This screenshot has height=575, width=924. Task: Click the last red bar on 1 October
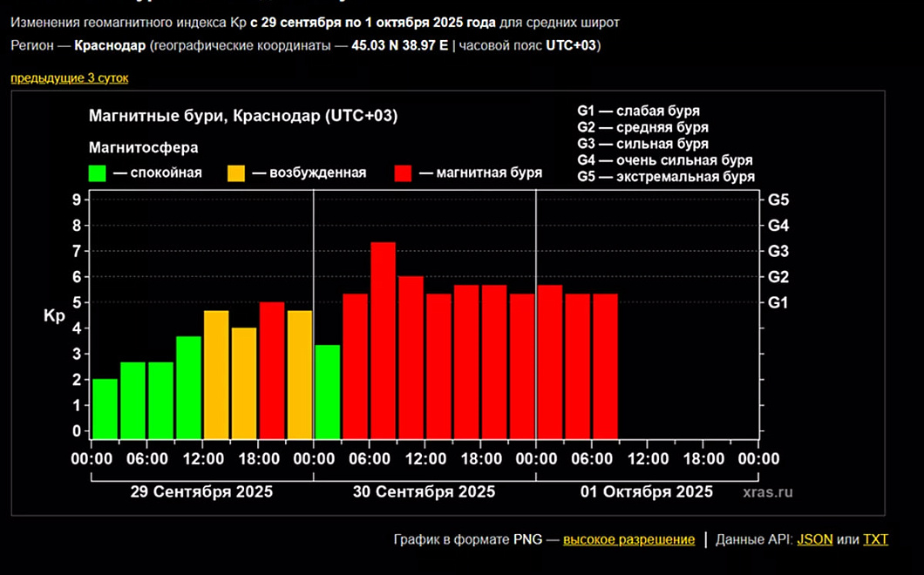605,366
